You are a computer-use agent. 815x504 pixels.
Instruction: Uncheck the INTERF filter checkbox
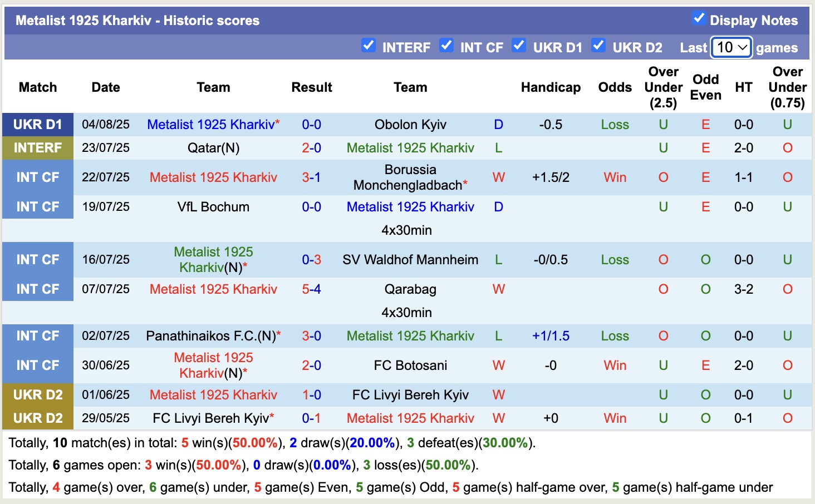coord(368,46)
